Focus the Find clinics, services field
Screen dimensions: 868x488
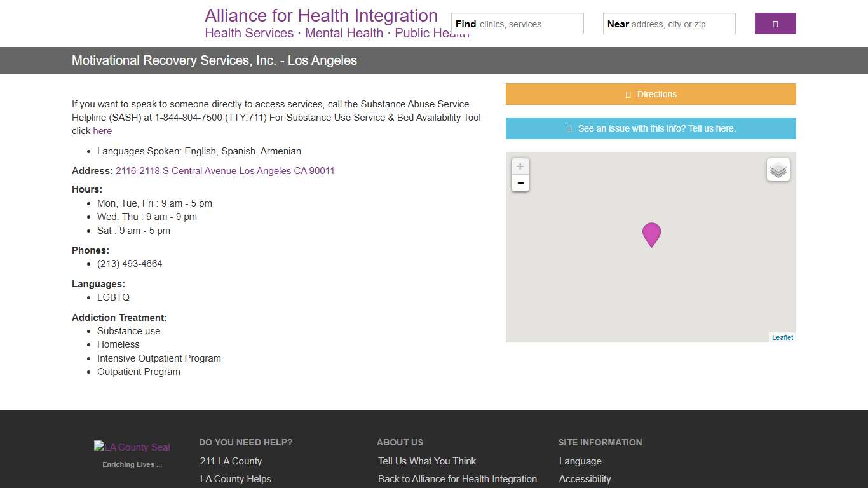click(x=529, y=24)
